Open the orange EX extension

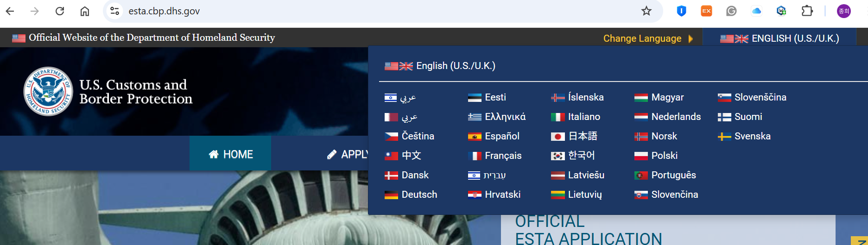point(706,11)
